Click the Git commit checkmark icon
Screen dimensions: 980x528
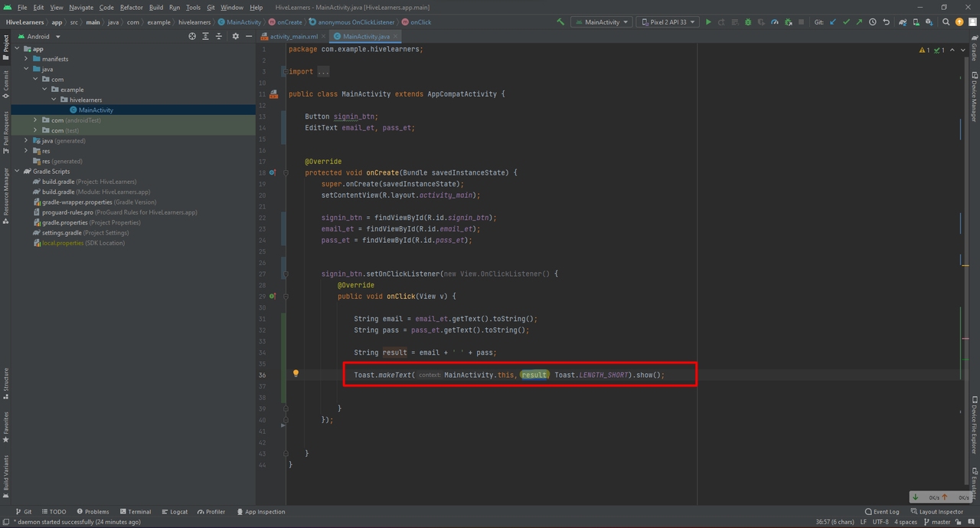pos(846,22)
